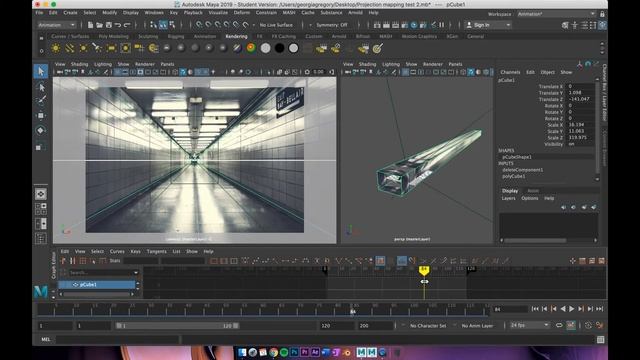Switch to the Poly Modeling shelf tab
Screen dimensions: 640x360
click(113, 36)
